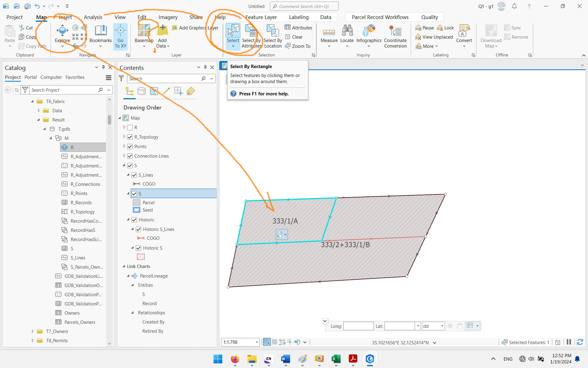
Task: Click inside the Long coordinate field
Action: (358, 326)
